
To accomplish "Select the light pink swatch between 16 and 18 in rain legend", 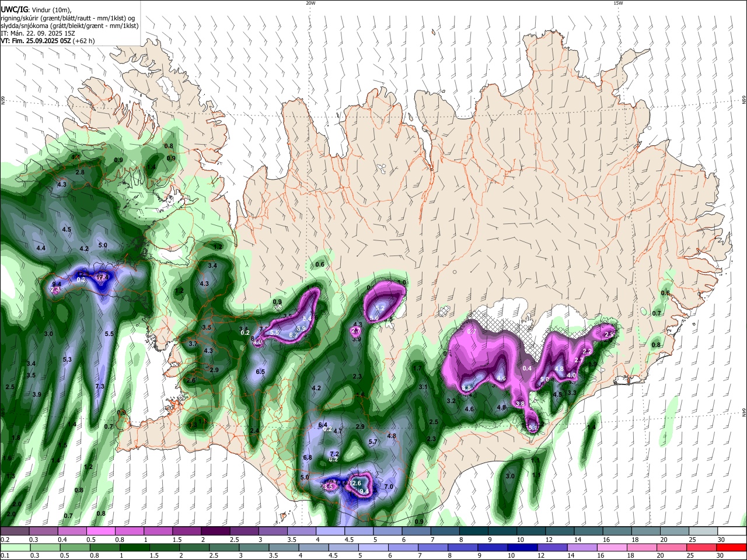I will (x=612, y=547).
